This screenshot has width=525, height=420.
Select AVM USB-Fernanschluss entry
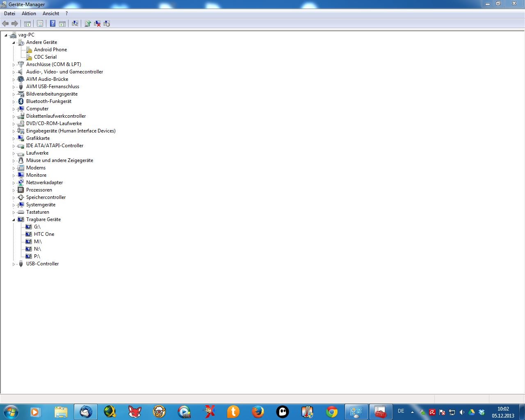pyautogui.click(x=52, y=87)
